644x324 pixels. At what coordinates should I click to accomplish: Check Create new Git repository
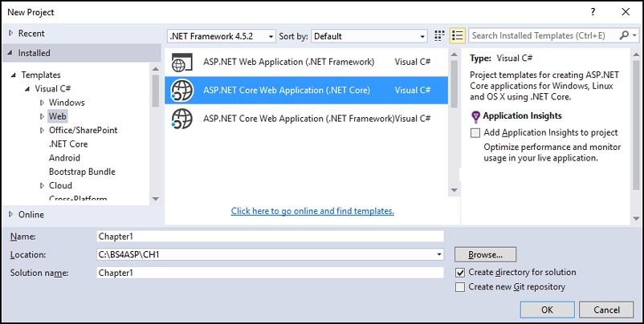pos(460,287)
